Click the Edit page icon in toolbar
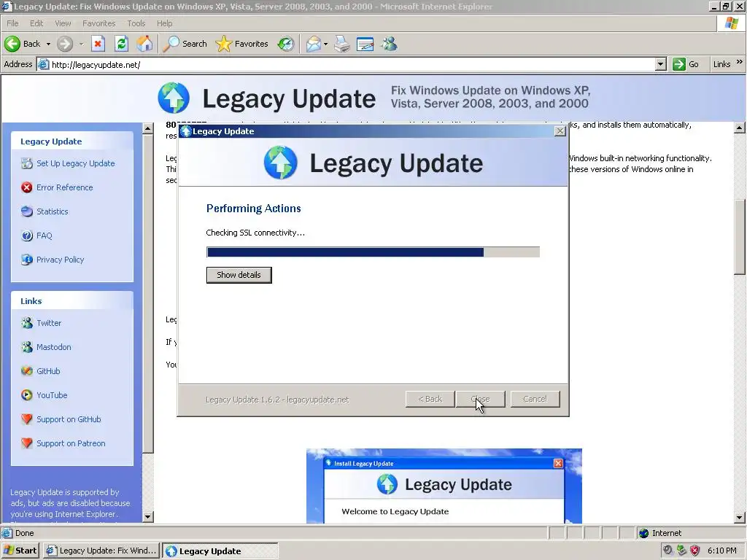747x560 pixels. point(365,44)
